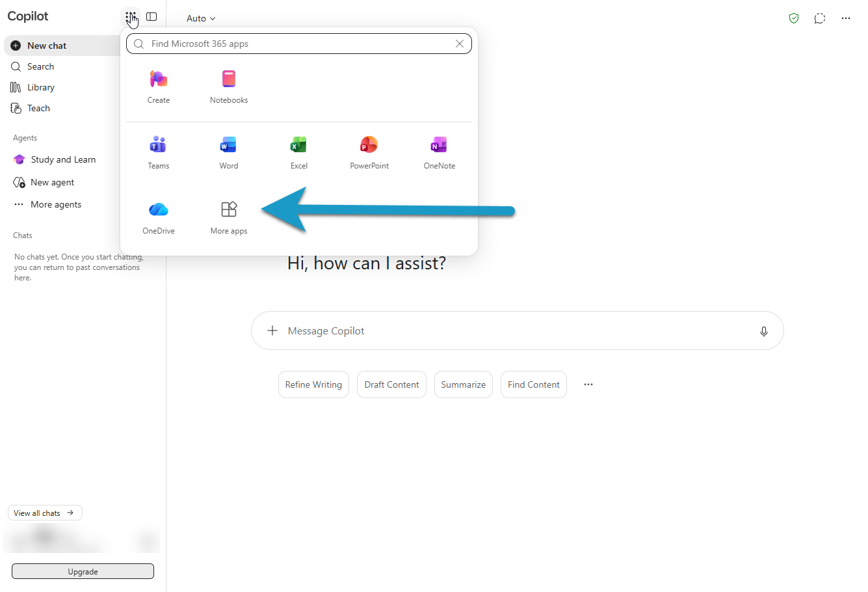The height and width of the screenshot is (592, 868).
Task: Choose the Summarize suggestion
Action: (464, 384)
